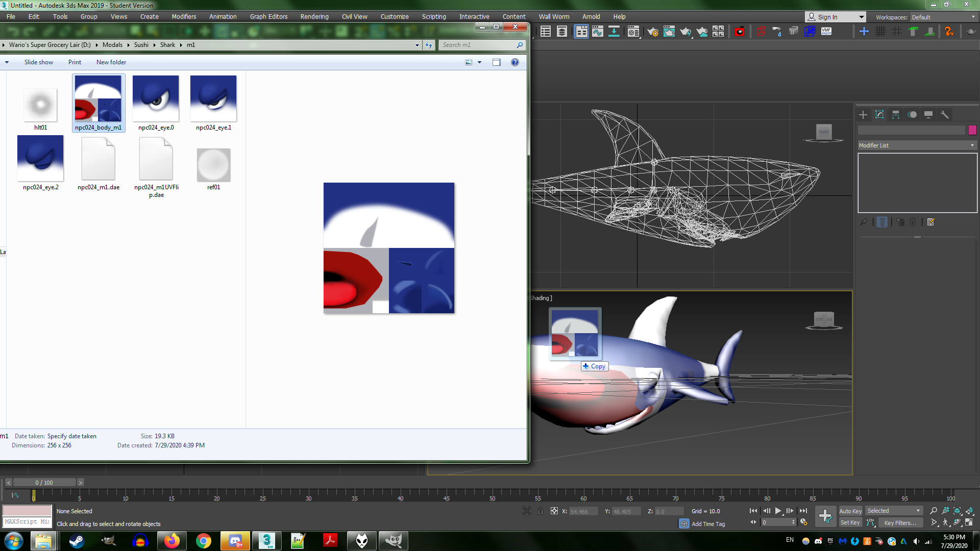The image size is (980, 551).
Task: Open the Sign In dropdown
Action: (836, 17)
